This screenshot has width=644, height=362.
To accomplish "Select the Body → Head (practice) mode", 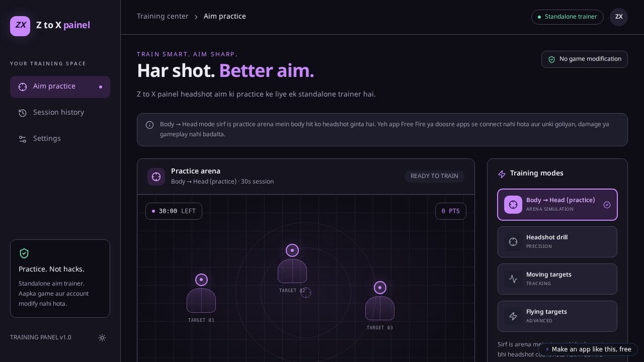I will pos(557,205).
